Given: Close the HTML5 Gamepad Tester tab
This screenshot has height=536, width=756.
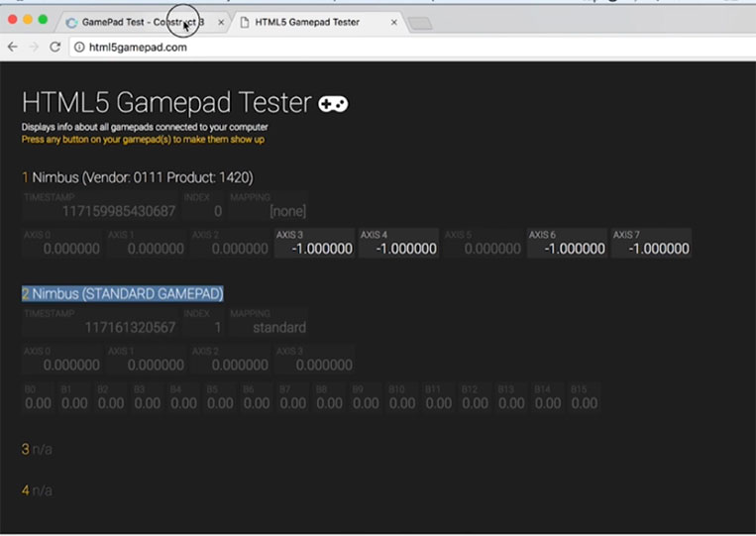Looking at the screenshot, I should pyautogui.click(x=394, y=22).
